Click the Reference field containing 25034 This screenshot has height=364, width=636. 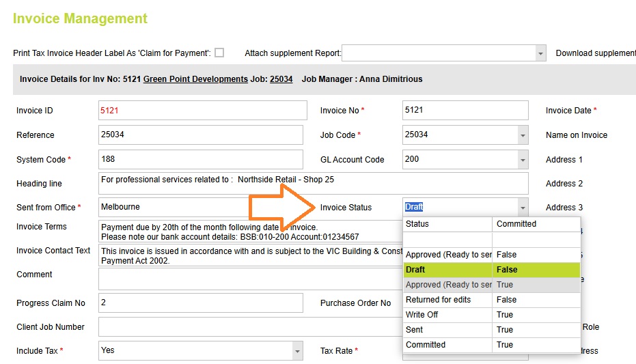point(200,135)
